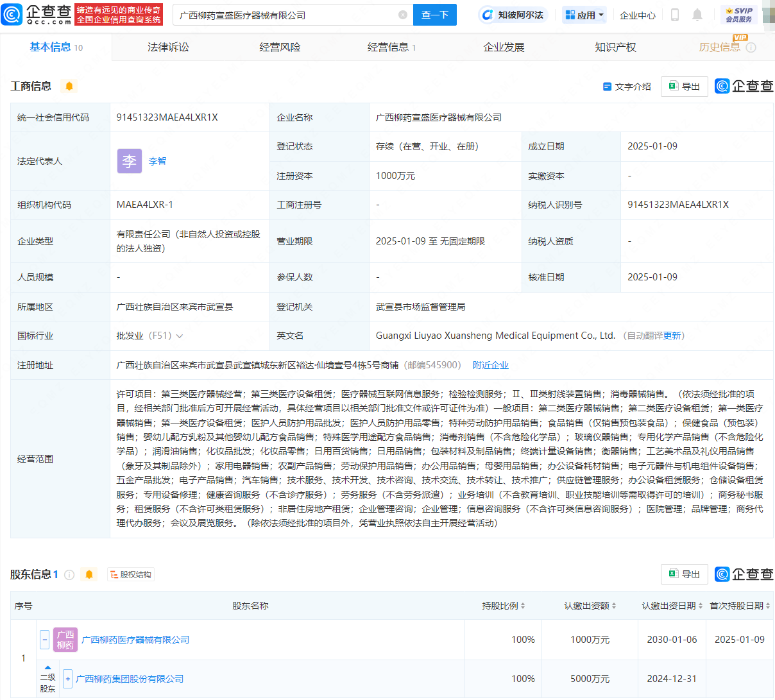The width and height of the screenshot is (775, 700).
Task: Select the 企业名称 value 广西柳药宣盛医疗器械有限公司
Action: click(x=439, y=117)
